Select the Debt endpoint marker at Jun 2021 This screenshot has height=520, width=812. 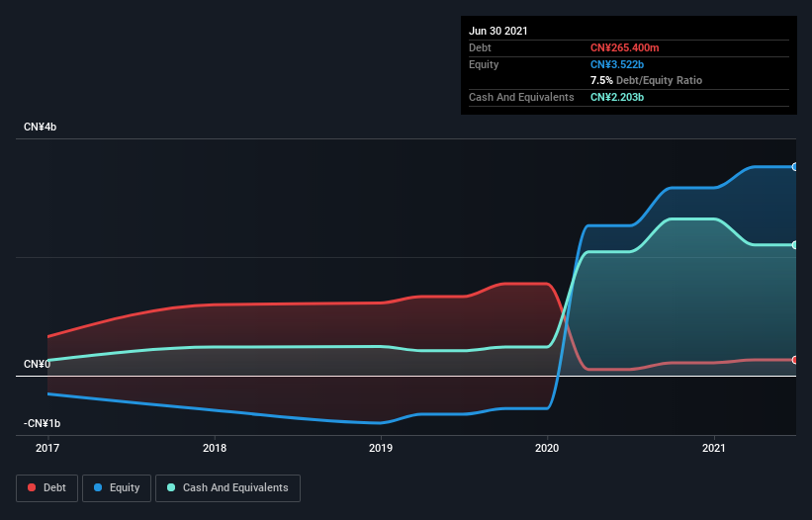[x=795, y=360]
